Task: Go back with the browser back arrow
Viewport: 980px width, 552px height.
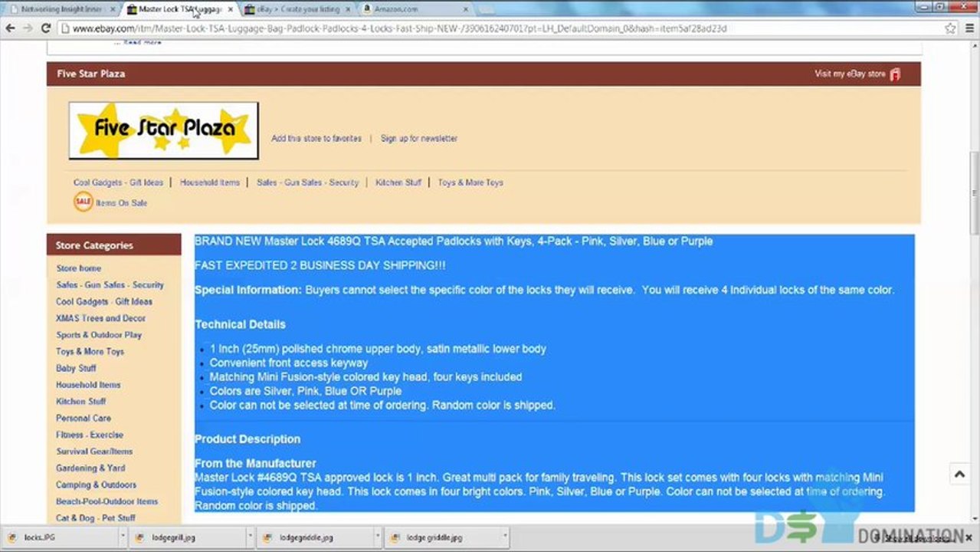Action: [x=10, y=28]
